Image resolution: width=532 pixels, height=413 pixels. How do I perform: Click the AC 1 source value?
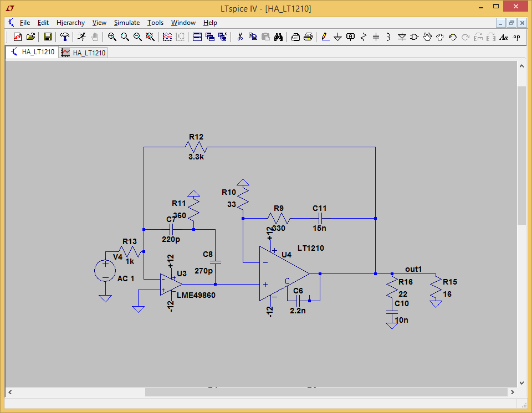pyautogui.click(x=126, y=278)
